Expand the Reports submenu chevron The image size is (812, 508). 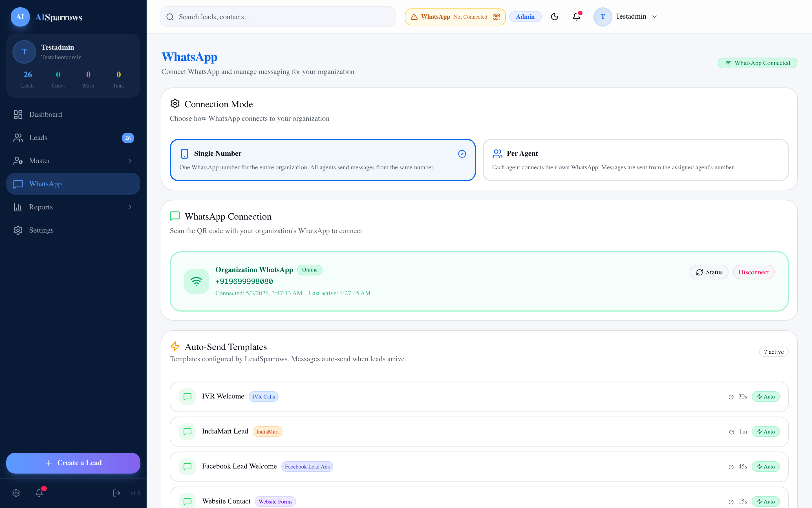tap(130, 207)
